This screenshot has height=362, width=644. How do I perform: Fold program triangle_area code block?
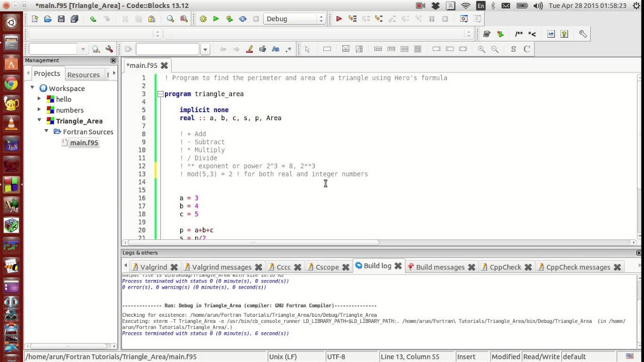point(160,94)
